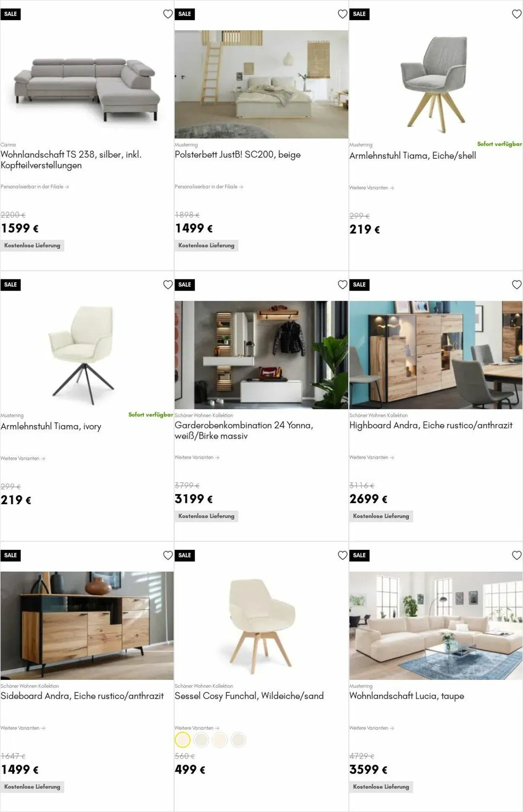Tap heart icon on Garderobenkombination 24 Yonna
523x812 pixels.
click(x=342, y=285)
